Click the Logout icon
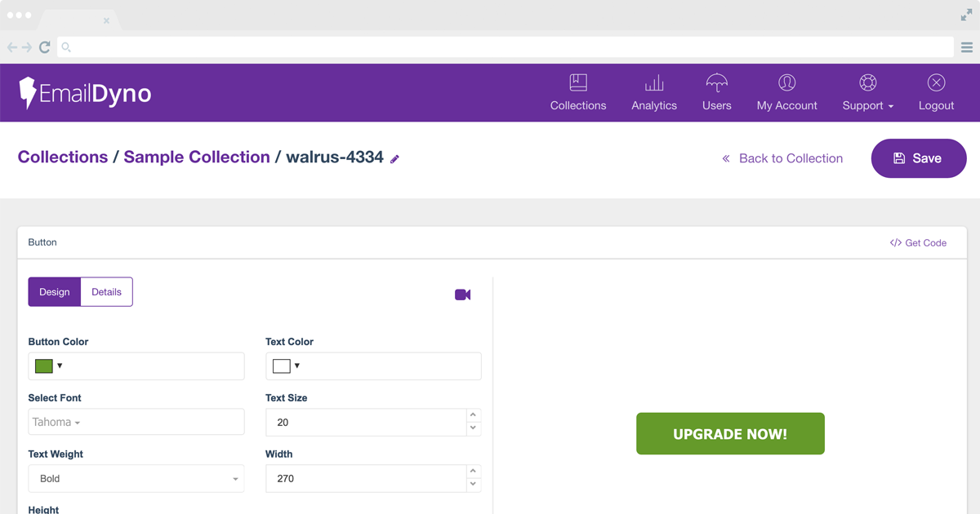980x514 pixels. (x=936, y=83)
